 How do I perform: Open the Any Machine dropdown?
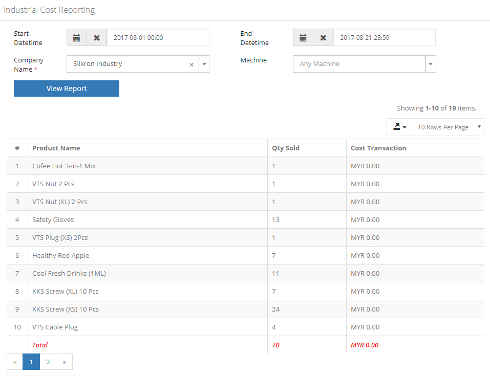[x=430, y=64]
